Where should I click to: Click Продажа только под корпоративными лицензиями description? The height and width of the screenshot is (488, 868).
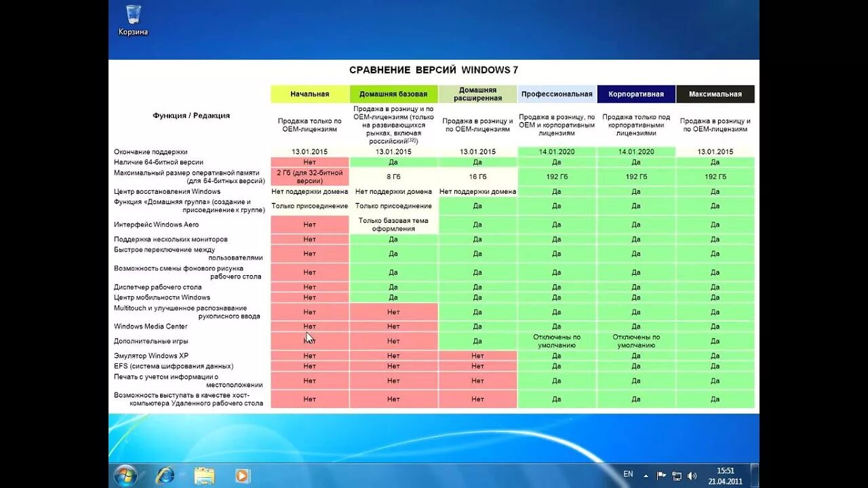pyautogui.click(x=636, y=125)
